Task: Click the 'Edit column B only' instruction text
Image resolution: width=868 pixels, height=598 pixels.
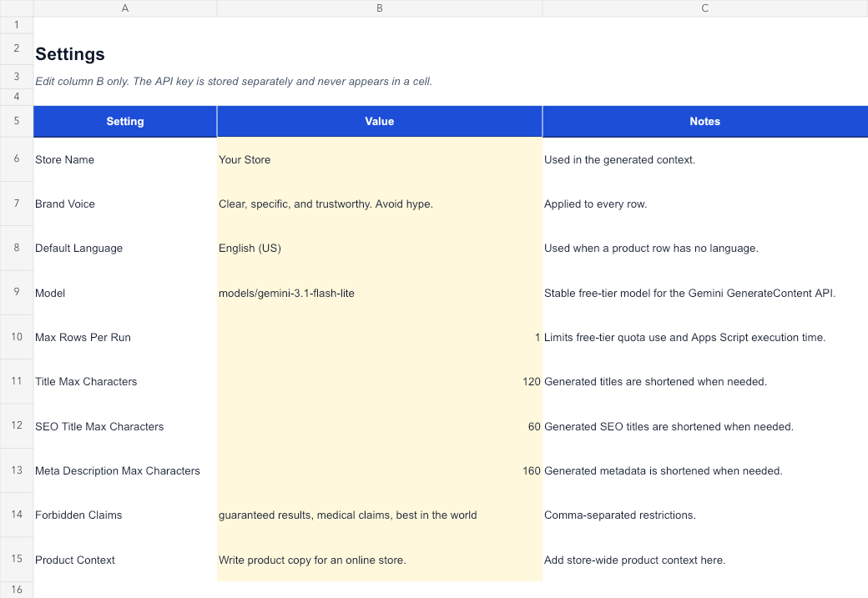Action: pyautogui.click(x=234, y=82)
